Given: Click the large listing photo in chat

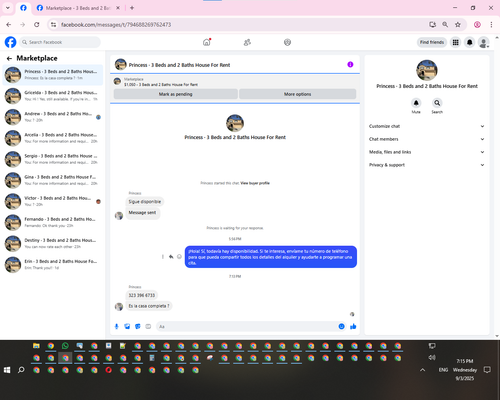Looking at the screenshot, I should [x=235, y=123].
